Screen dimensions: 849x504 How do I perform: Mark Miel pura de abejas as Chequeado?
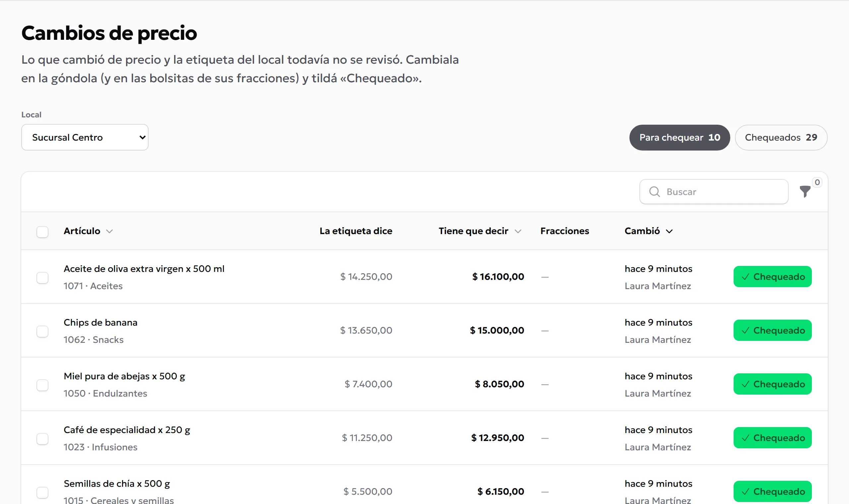point(772,384)
